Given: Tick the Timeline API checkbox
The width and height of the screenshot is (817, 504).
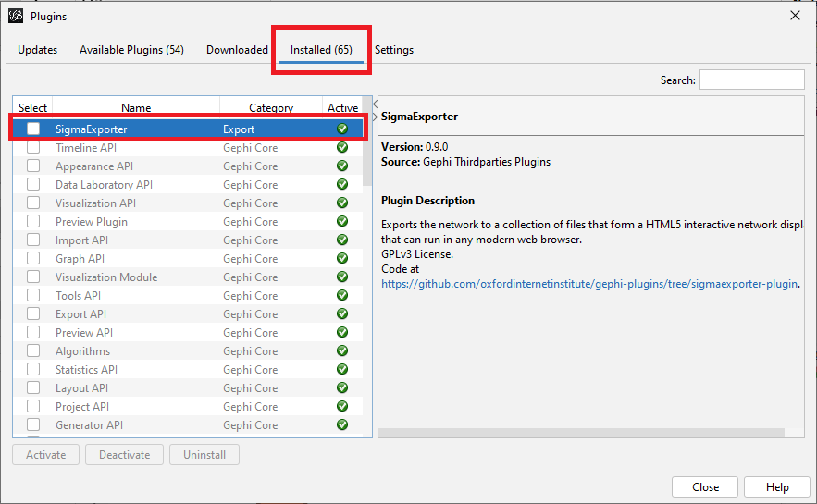Looking at the screenshot, I should 33,147.
